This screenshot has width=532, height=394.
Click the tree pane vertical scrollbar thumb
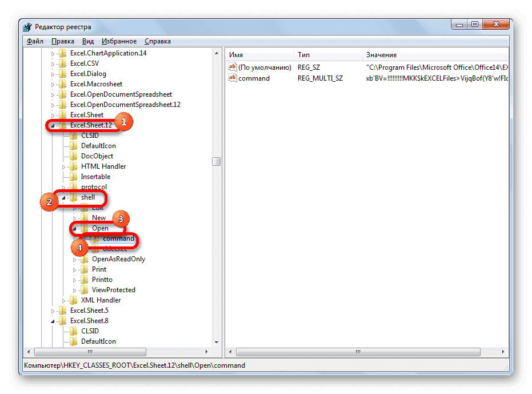pyautogui.click(x=217, y=161)
